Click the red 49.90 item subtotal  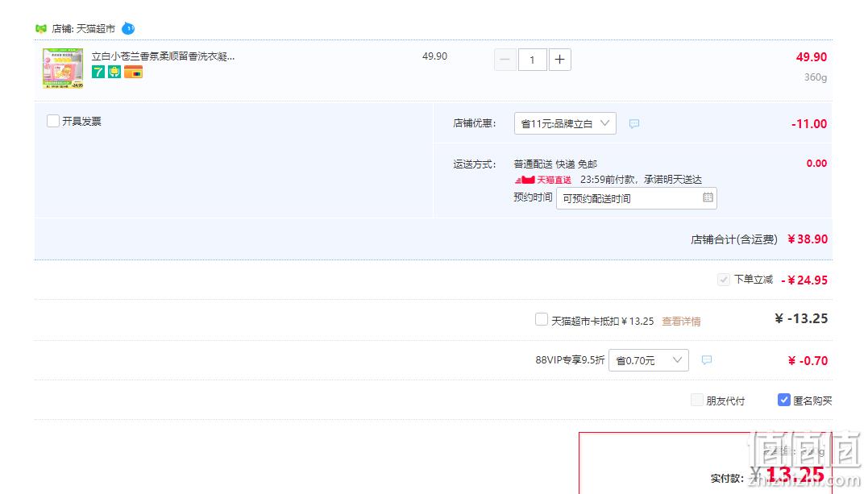812,57
